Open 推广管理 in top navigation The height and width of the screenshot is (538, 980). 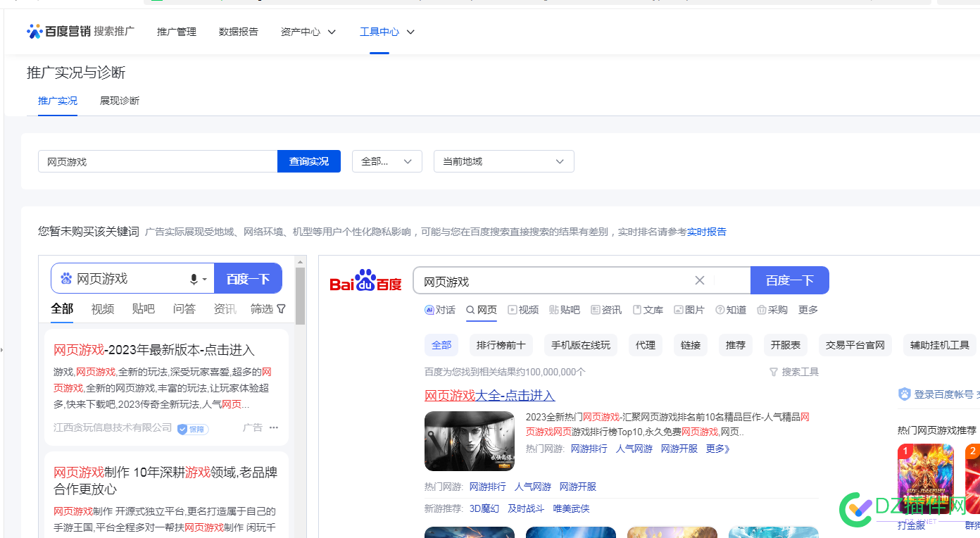177,32
